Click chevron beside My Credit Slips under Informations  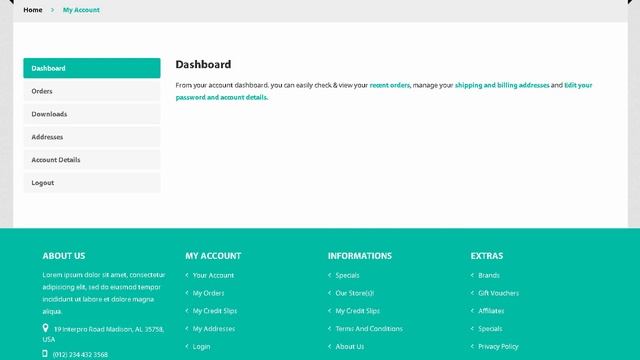click(330, 311)
